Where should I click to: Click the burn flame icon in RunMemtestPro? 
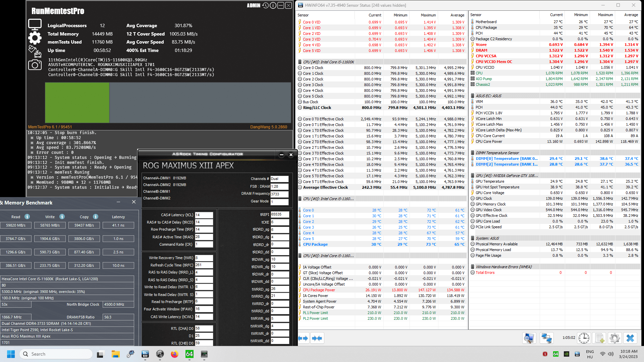tap(35, 51)
